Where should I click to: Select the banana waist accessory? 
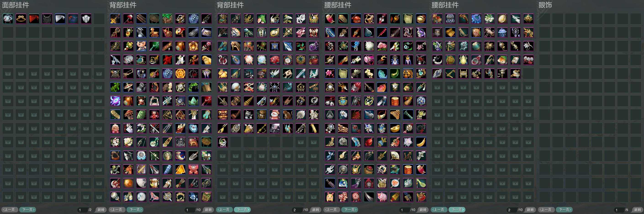click(x=421, y=142)
